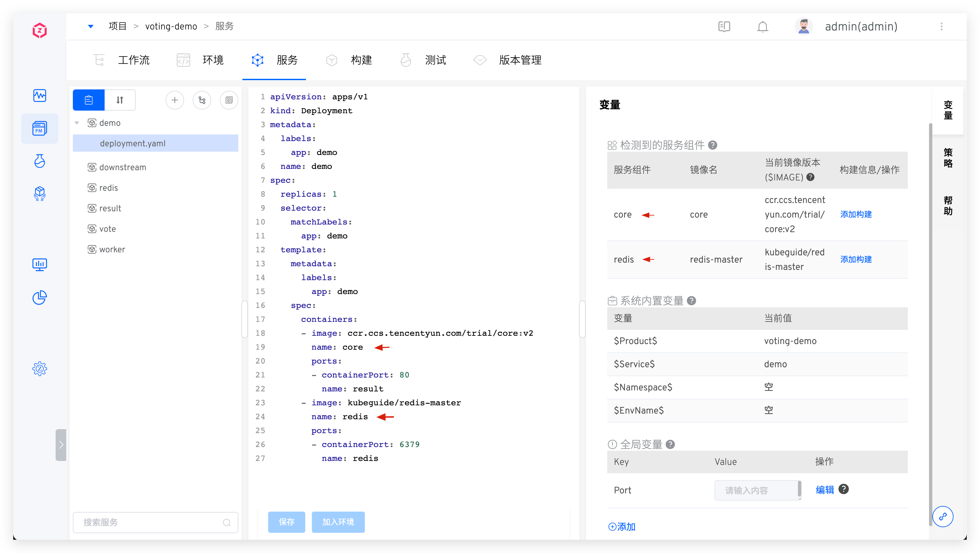This screenshot has height=553, width=980.
Task: Click 添加构建 link for core
Action: 856,215
